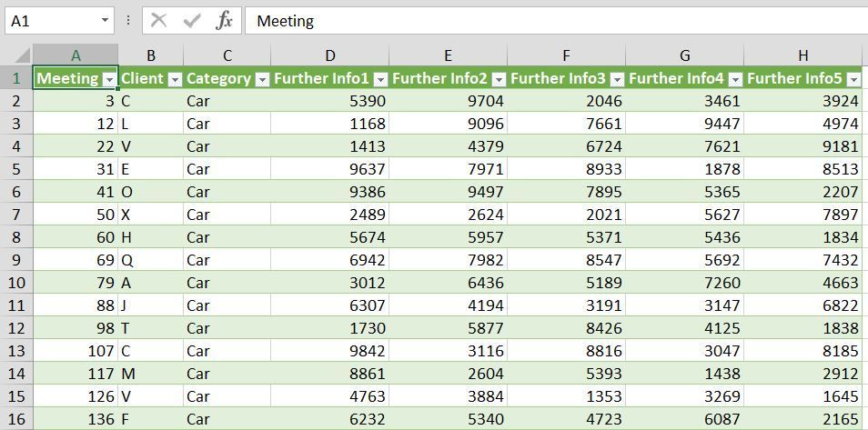Open the Further Info5 filter dropdown
The width and height of the screenshot is (868, 430).
[x=853, y=79]
